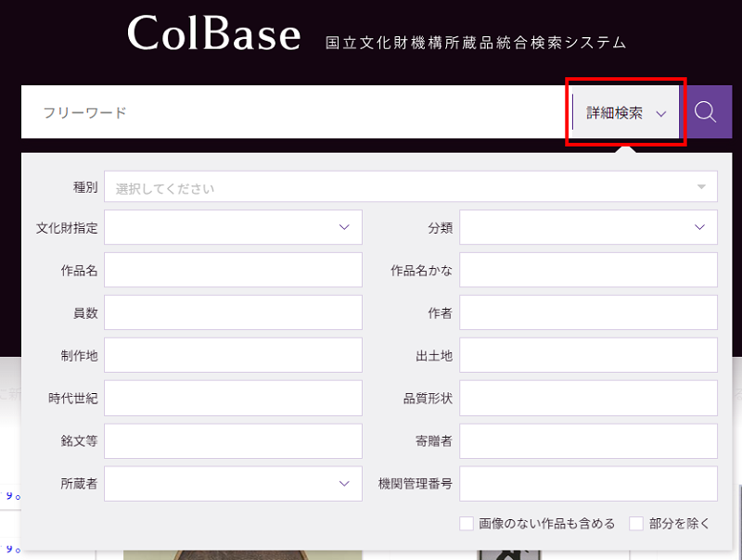Expand the 分類 dropdown

(588, 227)
